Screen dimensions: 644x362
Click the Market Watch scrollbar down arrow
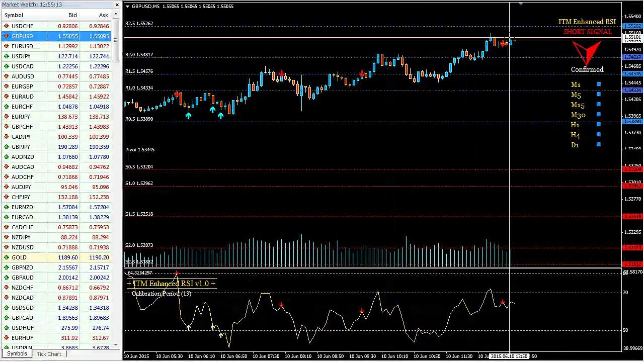(116, 344)
